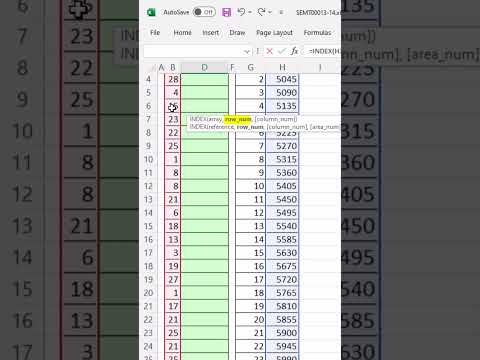Undo the last action
The height and width of the screenshot is (360, 480).
pos(241,12)
